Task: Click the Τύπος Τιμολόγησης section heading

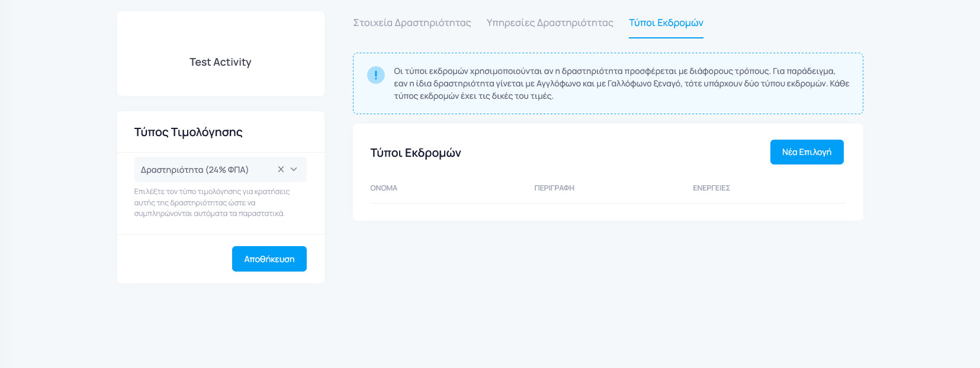Action: pos(188,132)
